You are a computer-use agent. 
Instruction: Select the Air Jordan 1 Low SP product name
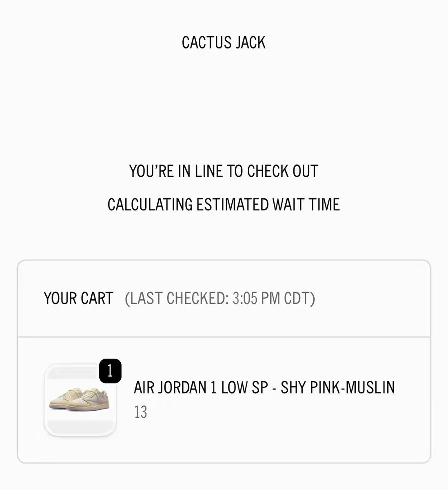coord(264,388)
